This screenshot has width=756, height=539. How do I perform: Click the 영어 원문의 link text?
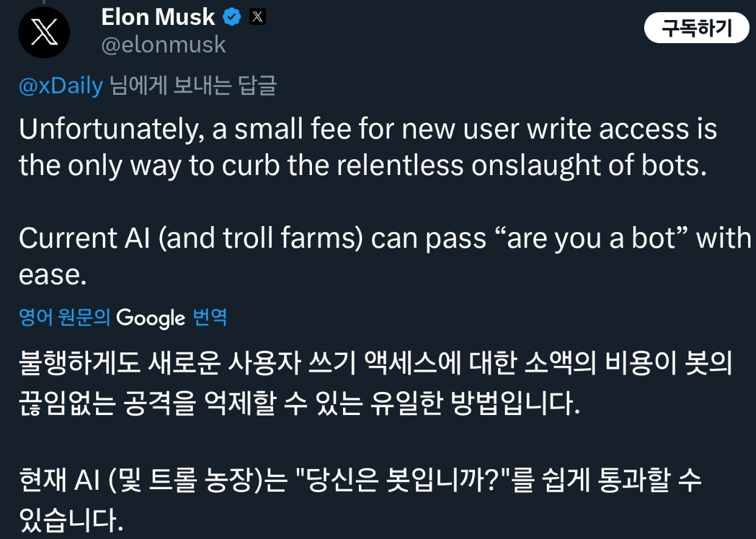[64, 317]
